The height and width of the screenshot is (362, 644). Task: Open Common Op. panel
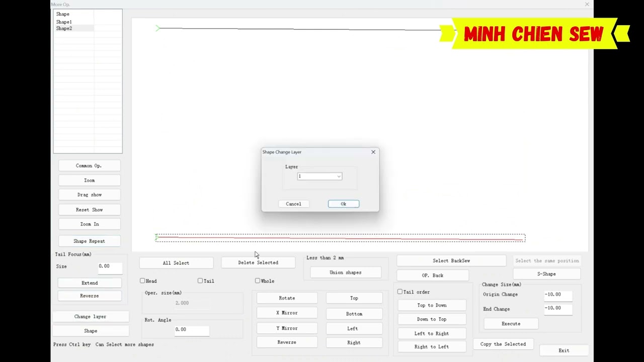pyautogui.click(x=89, y=165)
